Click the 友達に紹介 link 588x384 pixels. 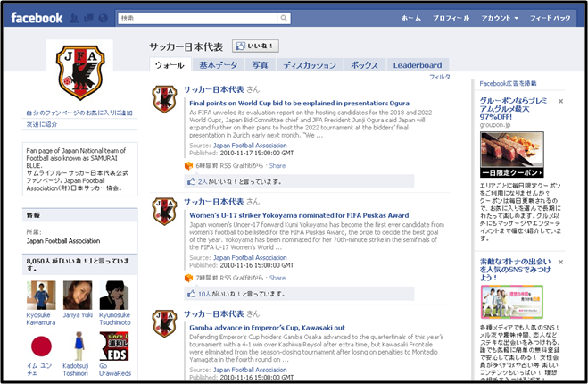point(42,124)
